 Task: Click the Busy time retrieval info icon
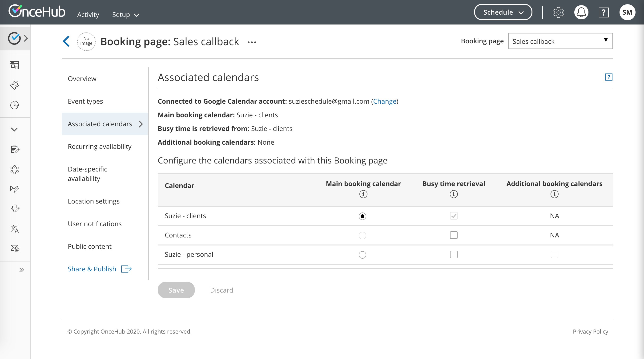pos(454,194)
